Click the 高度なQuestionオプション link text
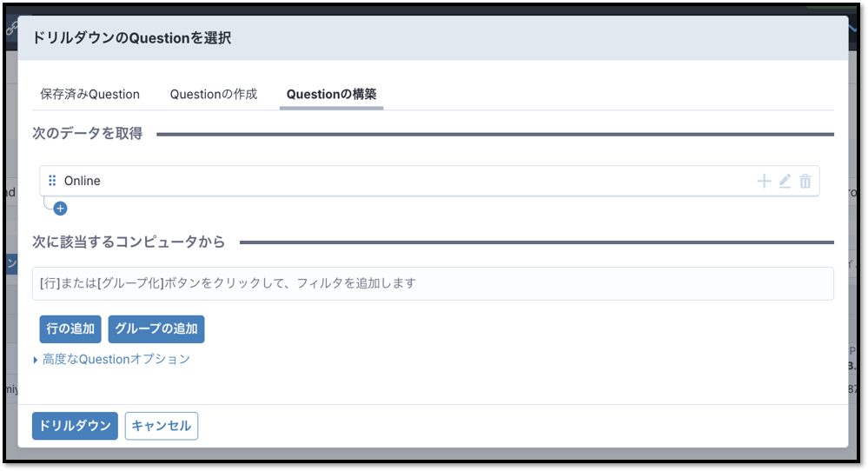The image size is (868, 471). [x=116, y=359]
